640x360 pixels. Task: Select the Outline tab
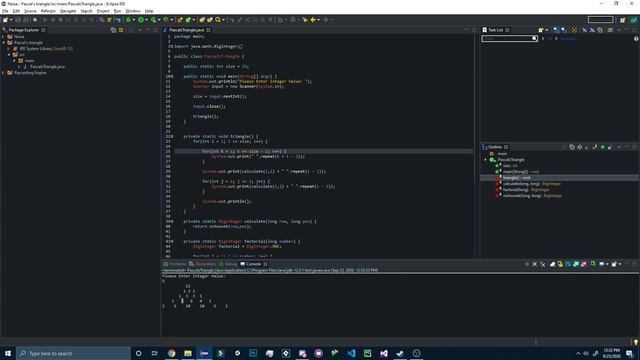pos(495,147)
